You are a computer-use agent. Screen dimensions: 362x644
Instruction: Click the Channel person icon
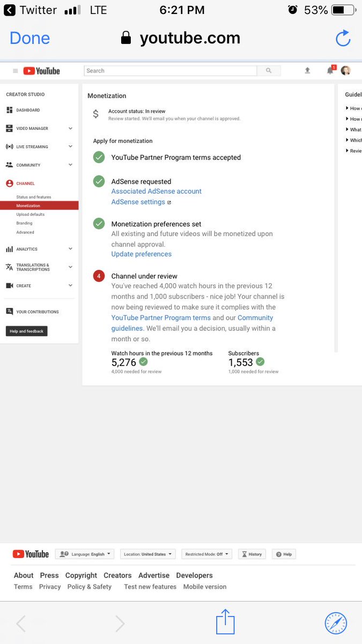coord(9,184)
